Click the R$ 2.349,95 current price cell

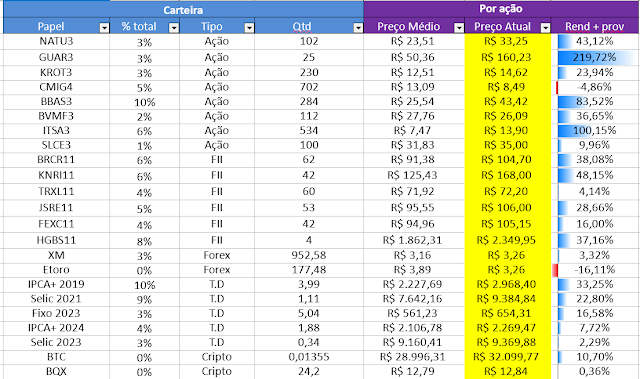[x=508, y=240]
